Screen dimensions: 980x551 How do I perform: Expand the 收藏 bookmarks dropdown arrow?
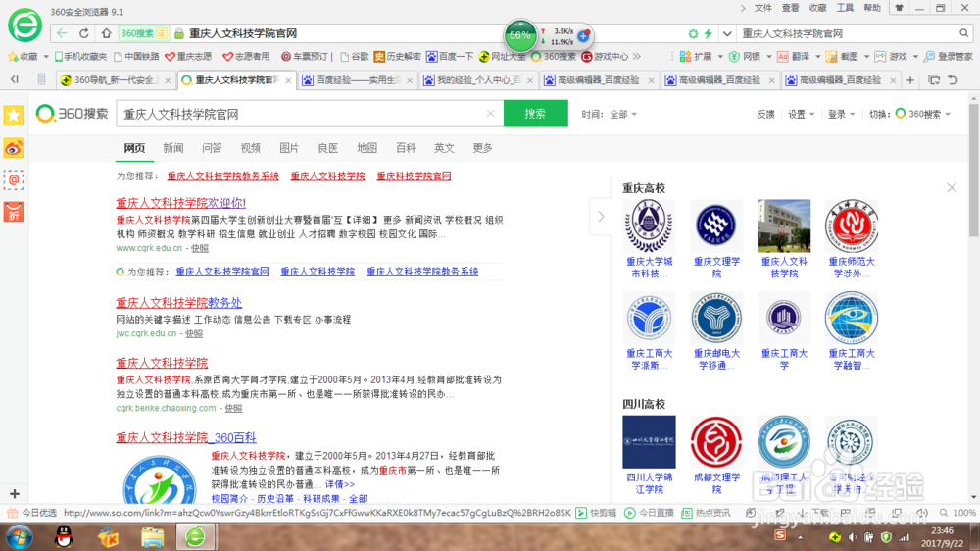point(46,57)
